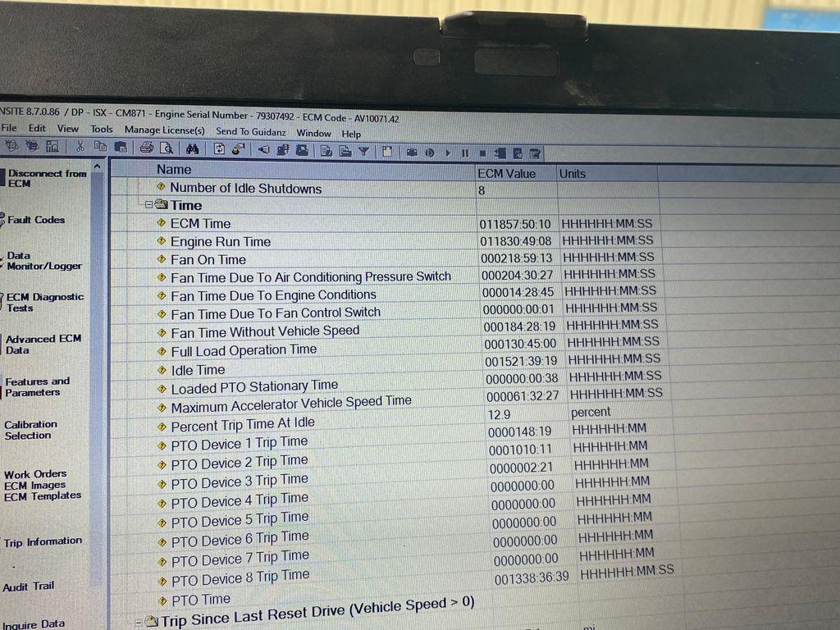Click the sidebar scroll-up arrow

pyautogui.click(x=97, y=167)
